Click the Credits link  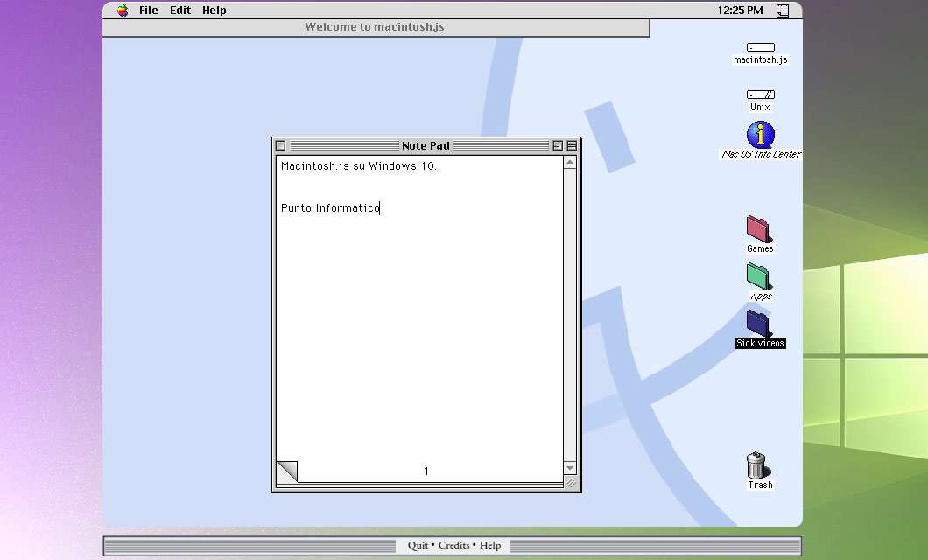coord(454,545)
